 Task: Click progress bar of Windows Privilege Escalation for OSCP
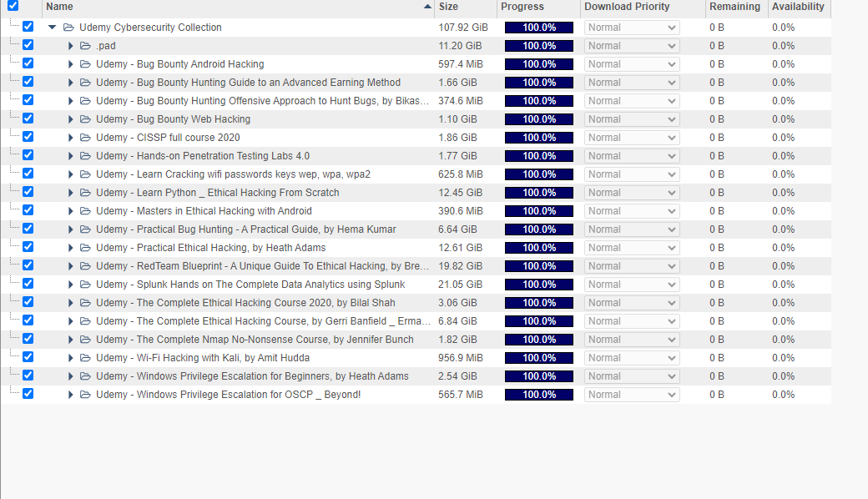pyautogui.click(x=538, y=395)
